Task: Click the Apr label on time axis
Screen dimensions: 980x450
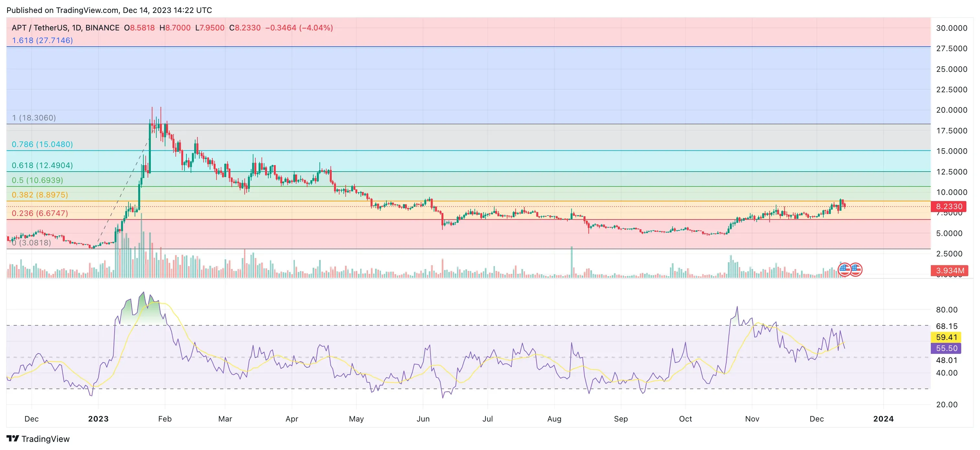Action: click(292, 418)
